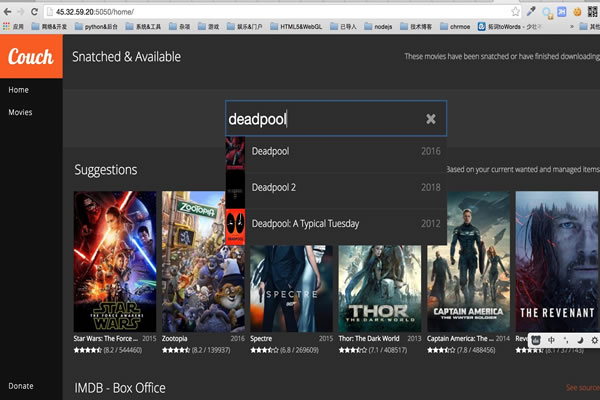This screenshot has width=600, height=400.
Task: Open Movies in the sidebar
Action: click(x=20, y=112)
